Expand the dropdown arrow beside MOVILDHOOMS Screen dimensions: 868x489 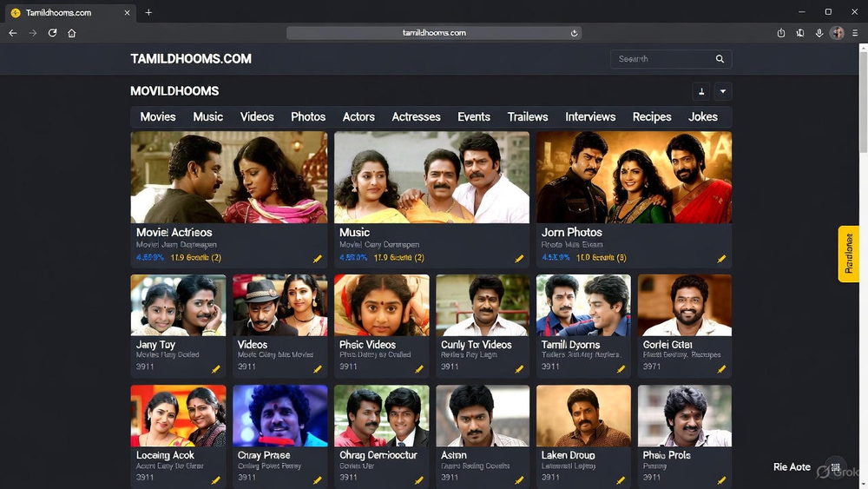[722, 91]
